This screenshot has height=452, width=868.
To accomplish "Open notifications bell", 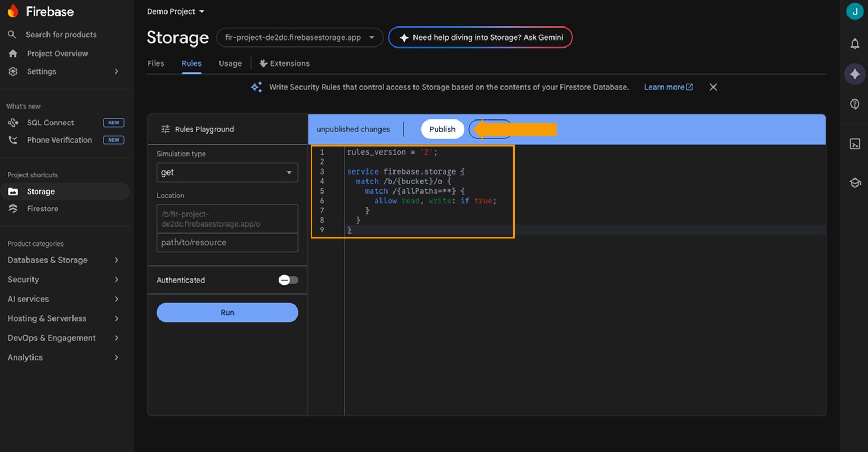I will [854, 44].
